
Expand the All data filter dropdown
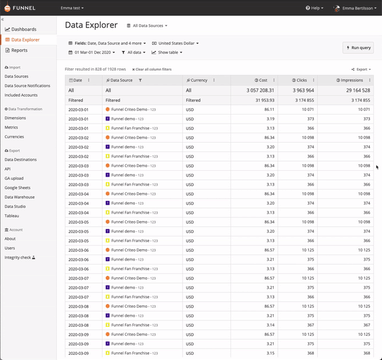pyautogui.click(x=134, y=52)
